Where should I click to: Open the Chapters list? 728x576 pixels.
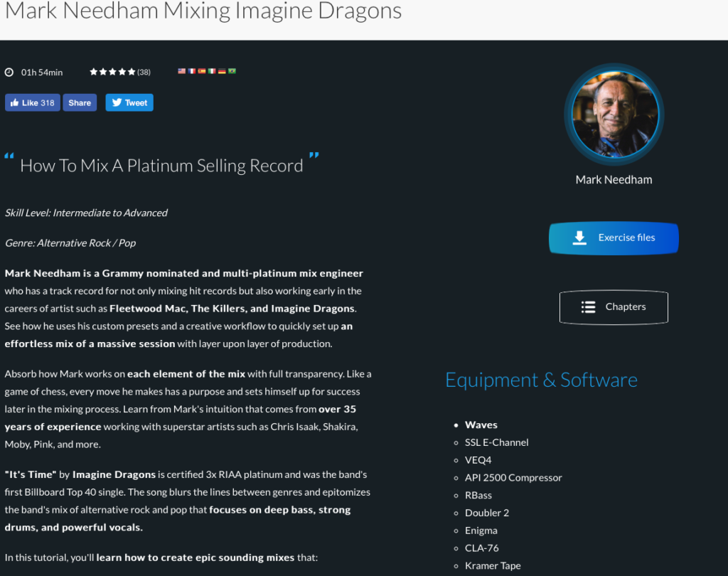coord(614,307)
